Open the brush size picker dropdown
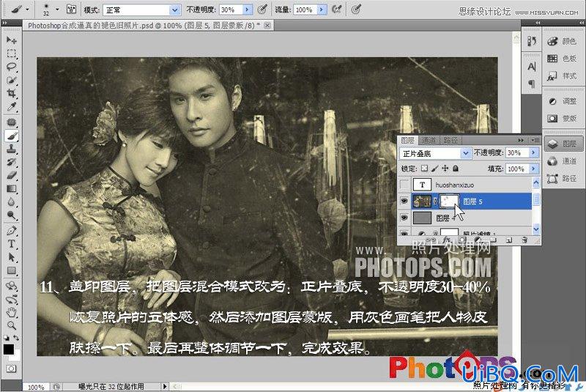 pos(57,10)
